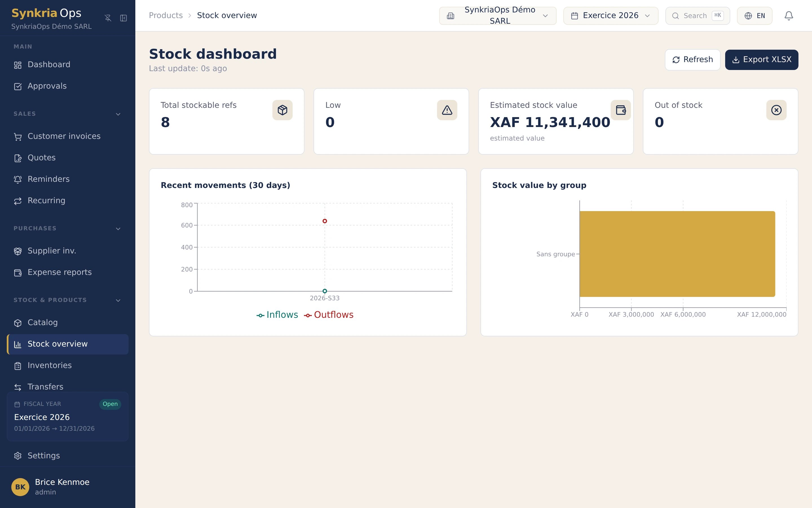Click the Sans groupe gold bar
The height and width of the screenshot is (508, 812).
(677, 254)
